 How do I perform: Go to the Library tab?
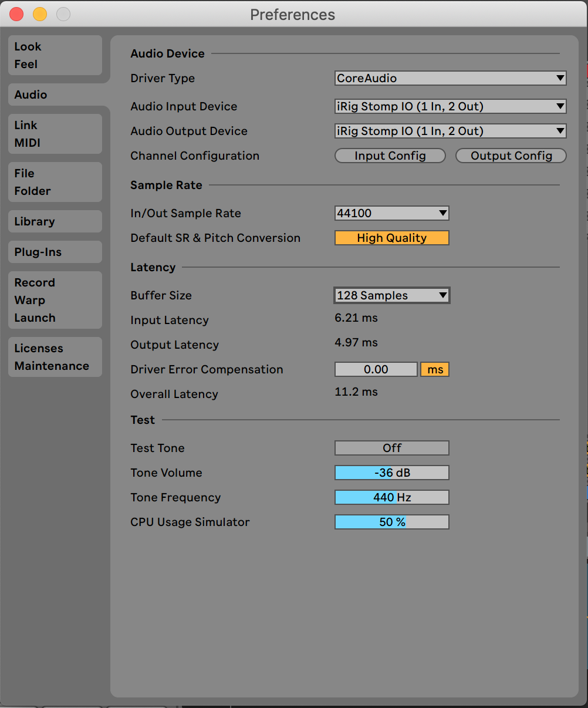tap(55, 221)
